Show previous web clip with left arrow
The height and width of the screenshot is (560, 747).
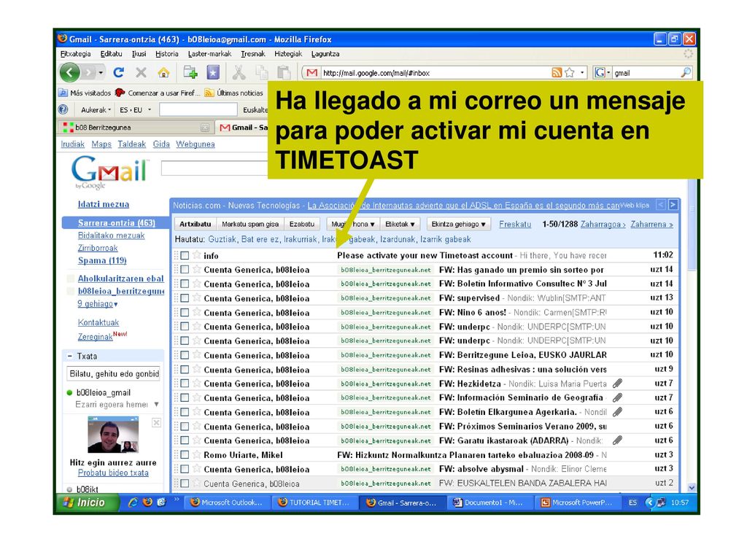660,205
